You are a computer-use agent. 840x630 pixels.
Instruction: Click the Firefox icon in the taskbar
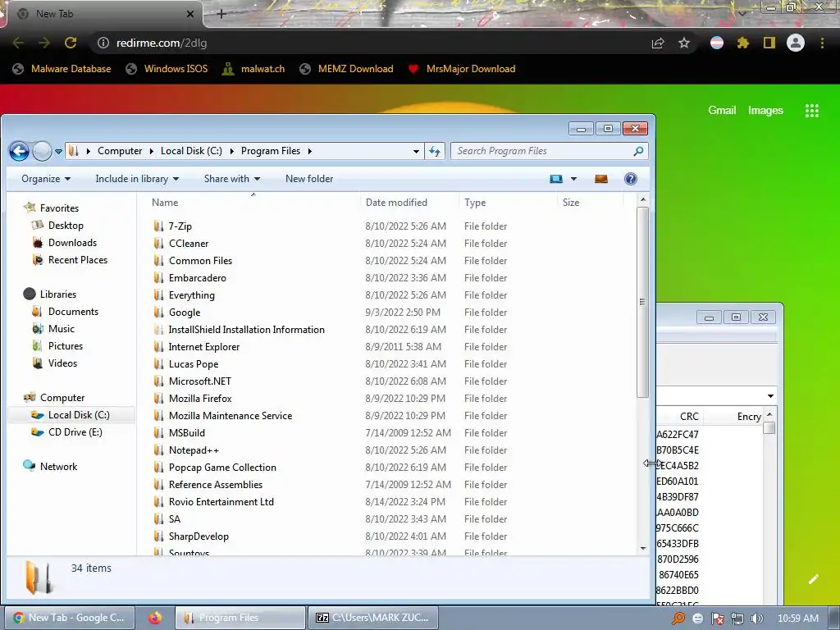click(155, 618)
